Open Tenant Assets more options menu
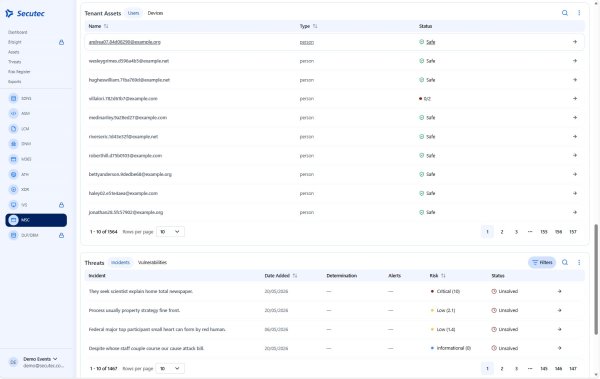600x379 pixels. [x=579, y=13]
